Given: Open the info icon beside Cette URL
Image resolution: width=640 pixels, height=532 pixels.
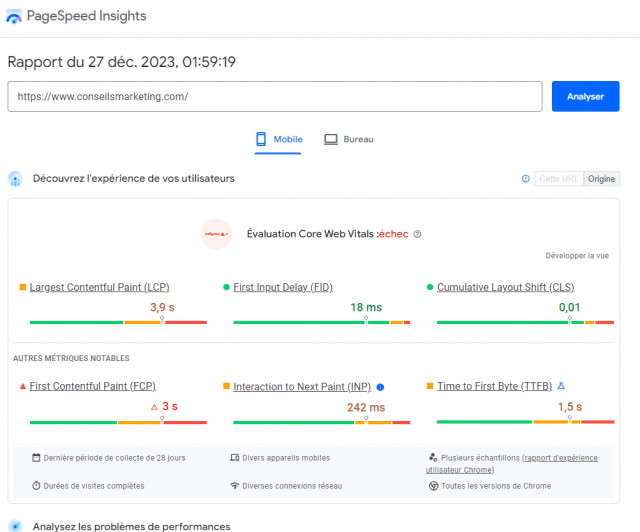Looking at the screenshot, I should [525, 178].
